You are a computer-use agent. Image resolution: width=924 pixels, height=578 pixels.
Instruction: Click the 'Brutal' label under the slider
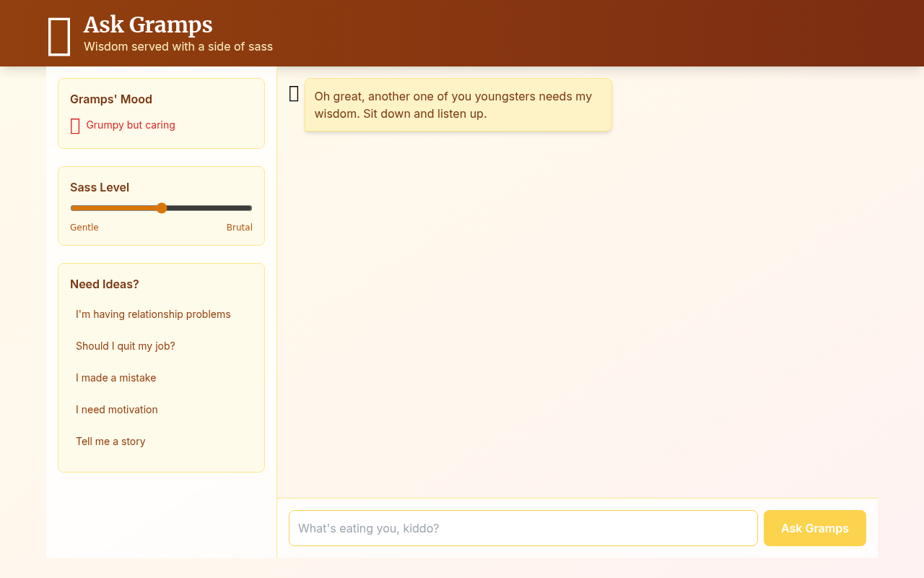pos(240,227)
